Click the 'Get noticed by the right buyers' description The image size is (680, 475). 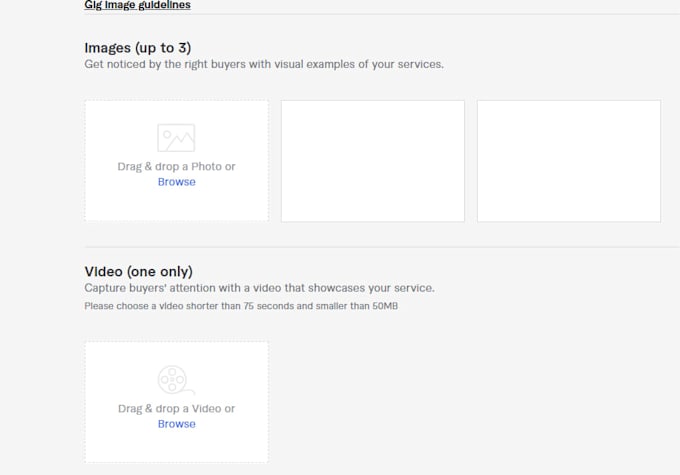pos(264,64)
